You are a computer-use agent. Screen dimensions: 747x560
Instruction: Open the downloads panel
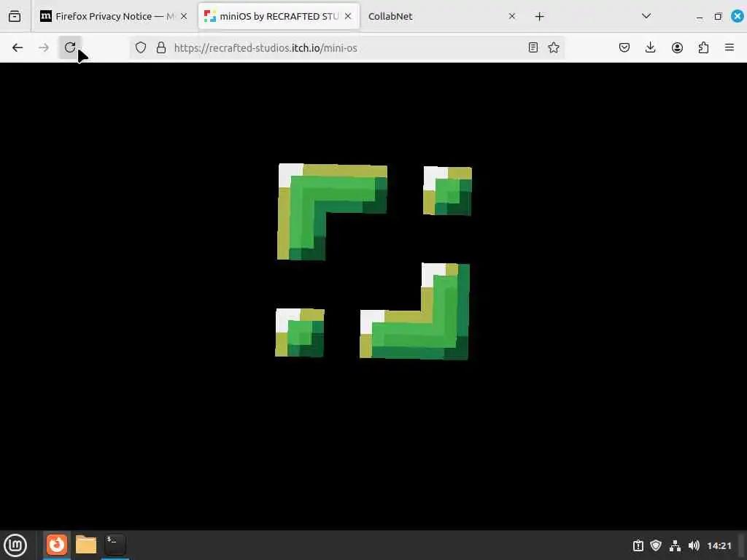pos(650,47)
